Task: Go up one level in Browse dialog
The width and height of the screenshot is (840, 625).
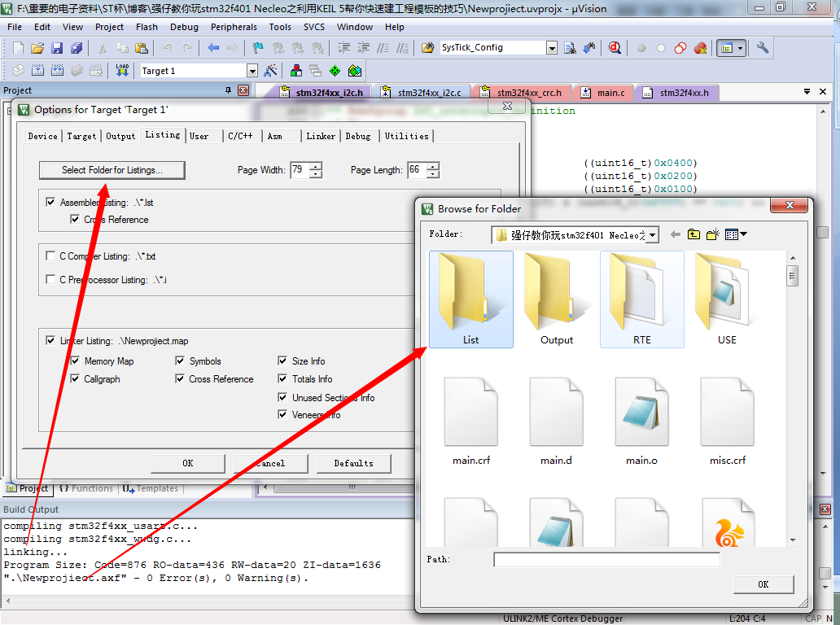Action: pos(693,234)
